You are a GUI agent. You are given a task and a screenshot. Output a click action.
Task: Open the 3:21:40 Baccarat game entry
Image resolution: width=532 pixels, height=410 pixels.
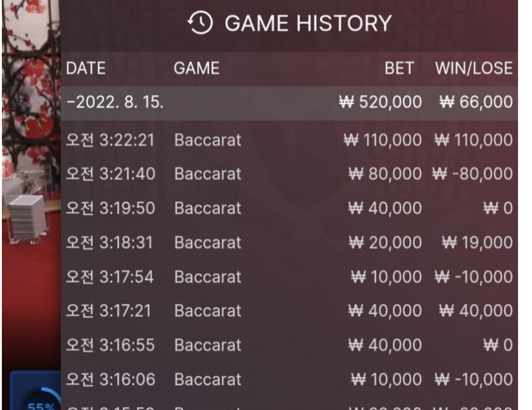[289, 174]
